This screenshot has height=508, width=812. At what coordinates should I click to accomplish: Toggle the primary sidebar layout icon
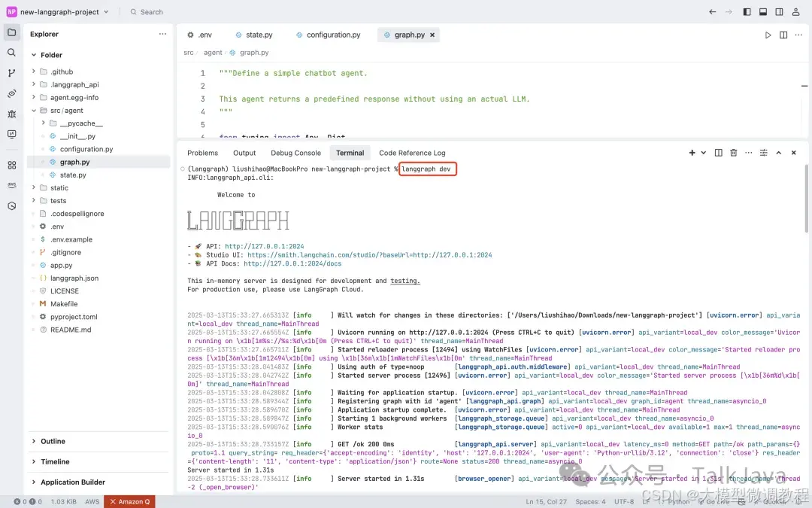coord(747,11)
